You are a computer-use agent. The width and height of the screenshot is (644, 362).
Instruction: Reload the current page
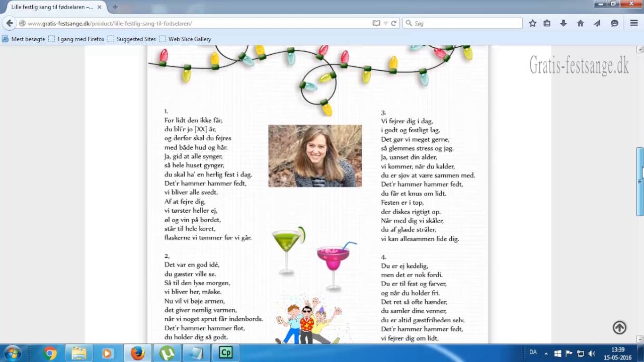click(394, 23)
